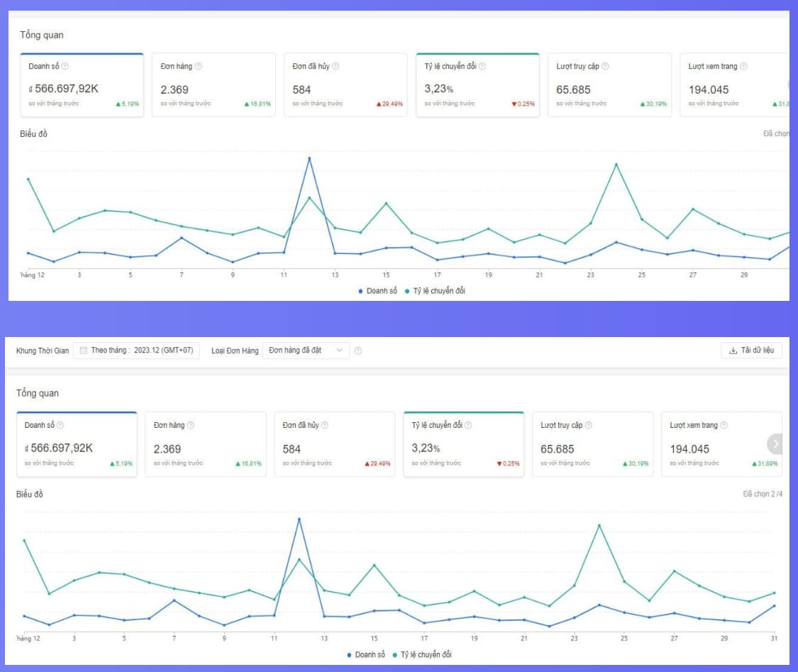798x672 pixels.
Task: Select the Lượt truy cập metric card in upper panel
Action: click(x=609, y=85)
